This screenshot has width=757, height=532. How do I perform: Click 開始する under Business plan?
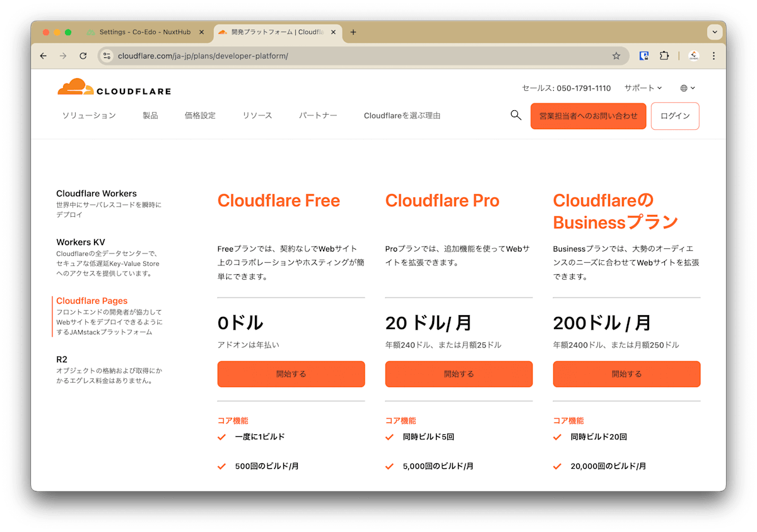click(x=626, y=374)
